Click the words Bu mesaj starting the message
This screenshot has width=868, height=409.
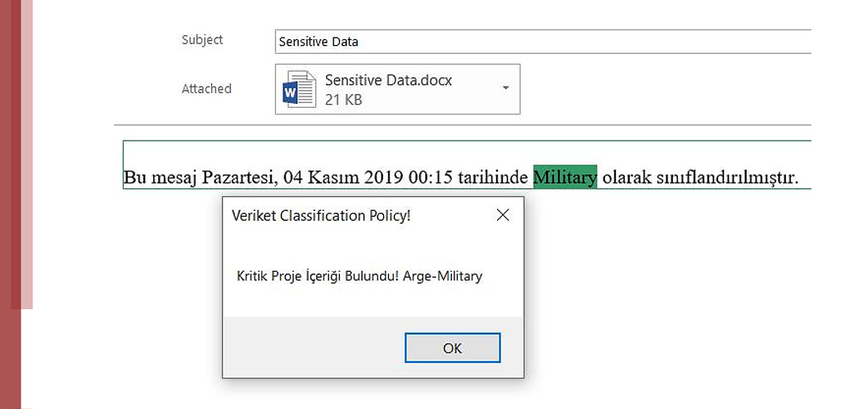pyautogui.click(x=156, y=177)
